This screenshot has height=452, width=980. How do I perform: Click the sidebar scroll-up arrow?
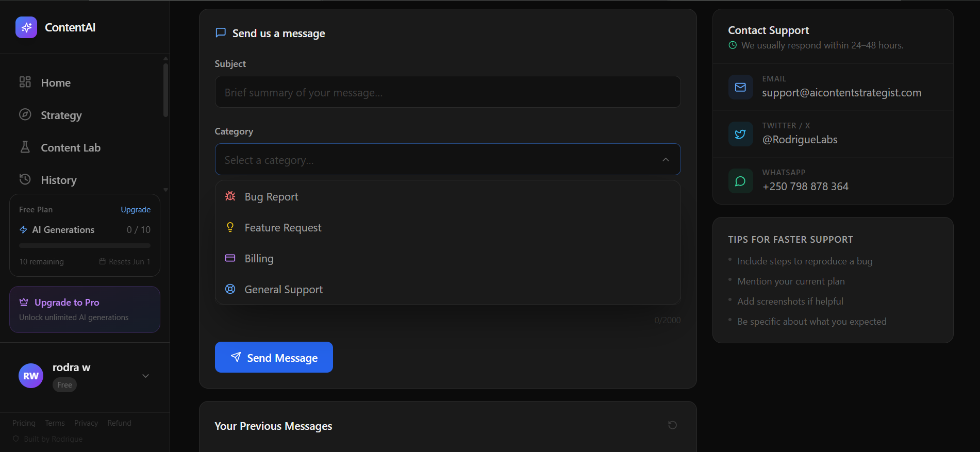coord(165,58)
